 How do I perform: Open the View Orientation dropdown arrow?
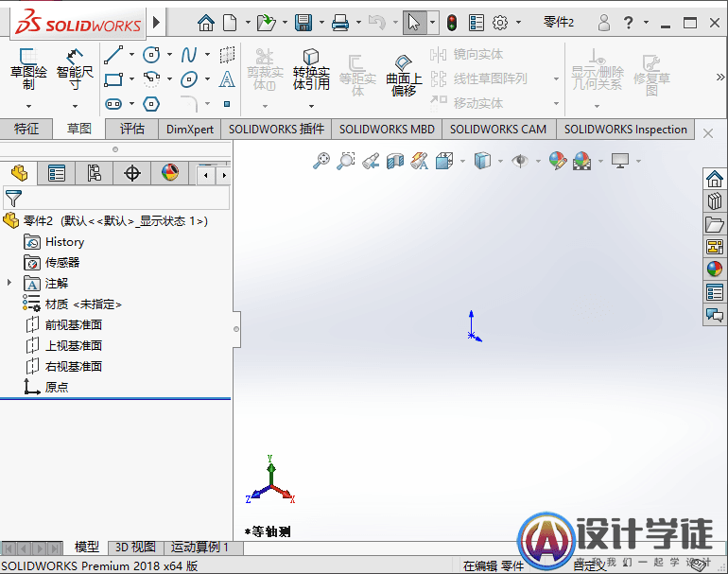tap(463, 161)
